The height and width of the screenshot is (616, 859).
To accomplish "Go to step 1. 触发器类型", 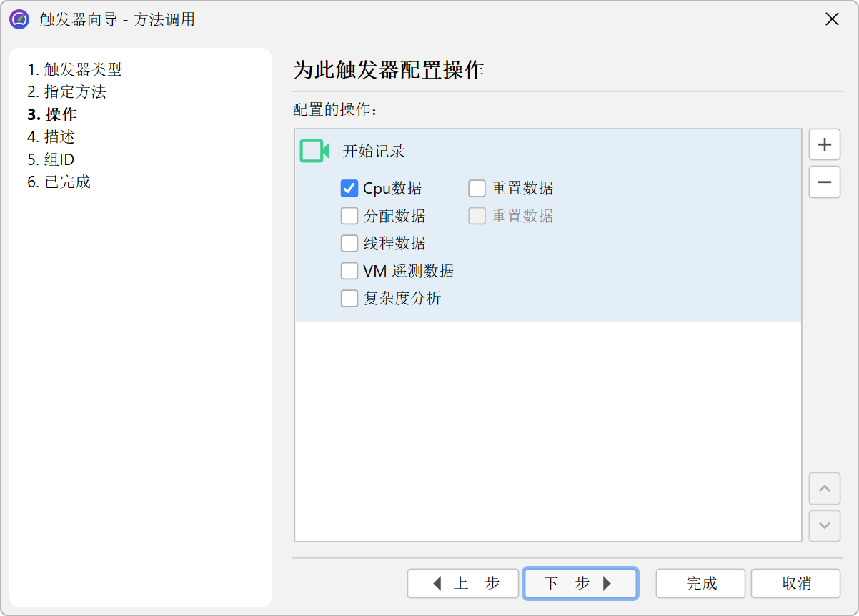I will click(x=75, y=69).
